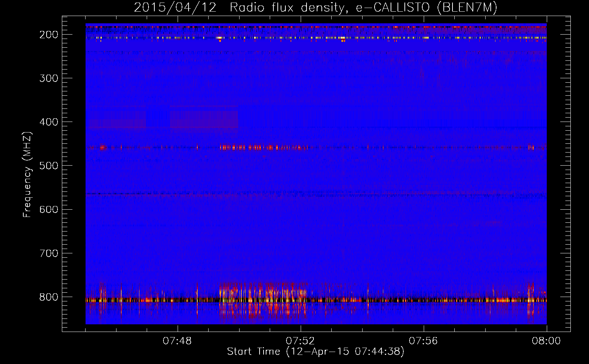Click the 'Frequency (MHZ)' axis label
This screenshot has width=589, height=364.
pos(27,175)
